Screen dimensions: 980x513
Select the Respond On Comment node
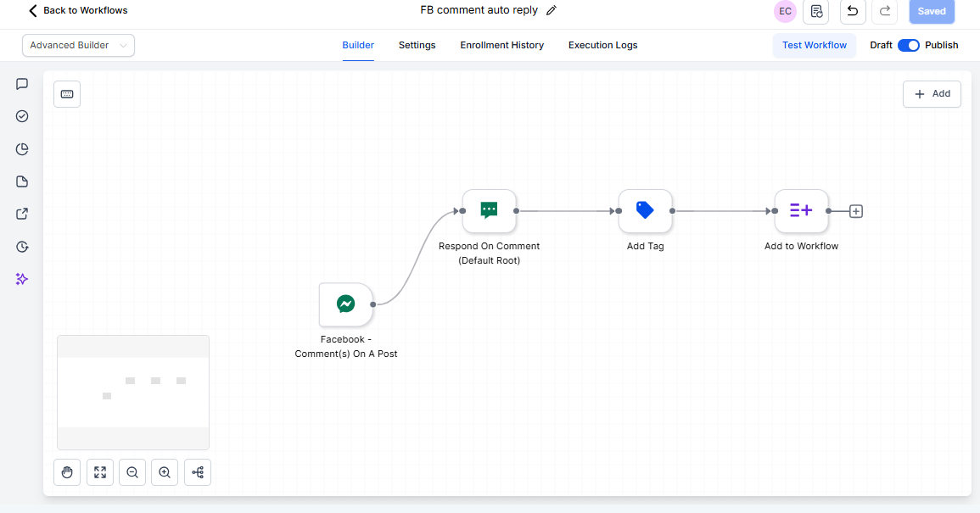click(489, 210)
